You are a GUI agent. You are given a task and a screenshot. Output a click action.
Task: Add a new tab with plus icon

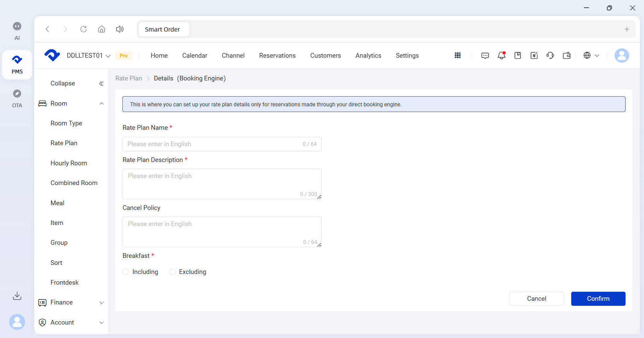coord(627,29)
